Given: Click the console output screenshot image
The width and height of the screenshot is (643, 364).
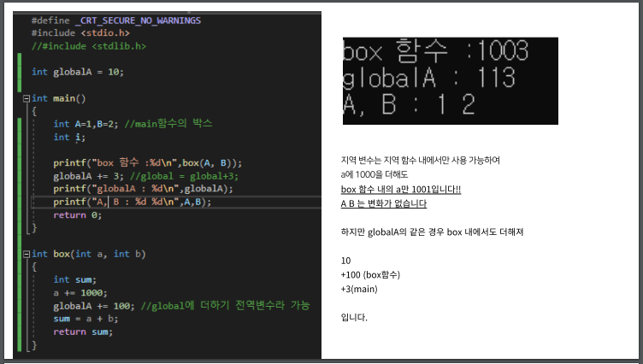Looking at the screenshot, I should pos(451,81).
